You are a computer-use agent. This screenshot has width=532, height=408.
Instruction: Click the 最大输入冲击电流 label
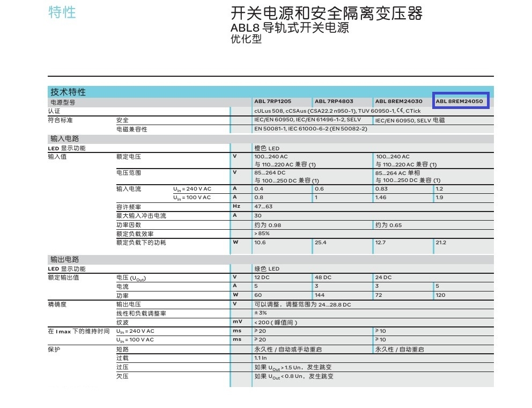141,216
